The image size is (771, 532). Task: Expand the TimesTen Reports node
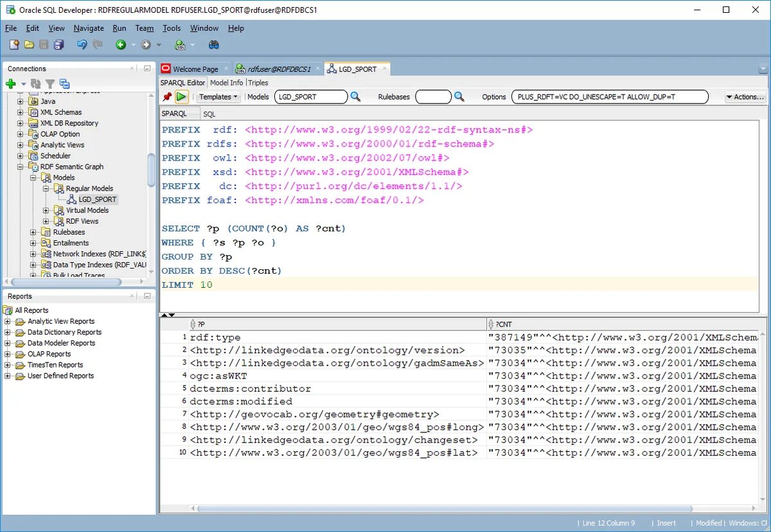pyautogui.click(x=8, y=365)
